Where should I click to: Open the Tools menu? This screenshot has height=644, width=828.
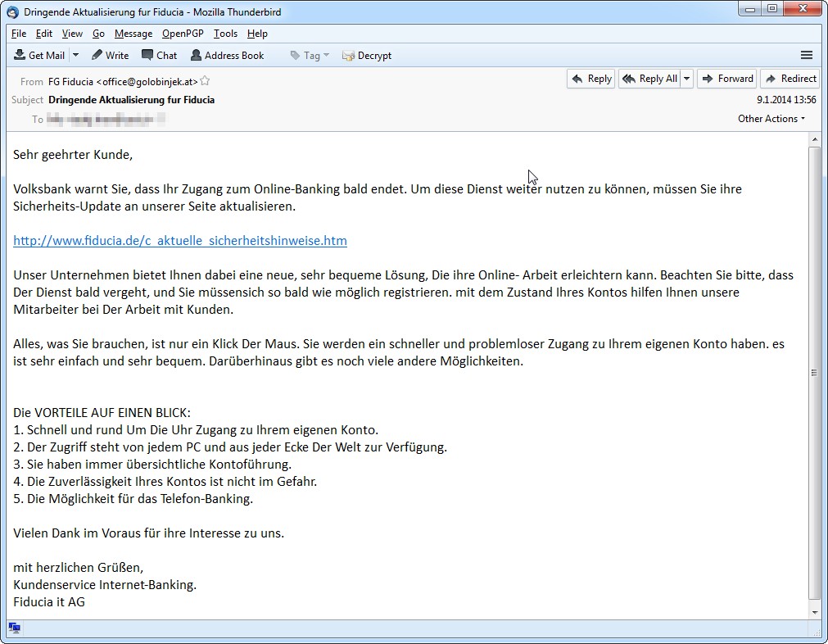(x=225, y=34)
